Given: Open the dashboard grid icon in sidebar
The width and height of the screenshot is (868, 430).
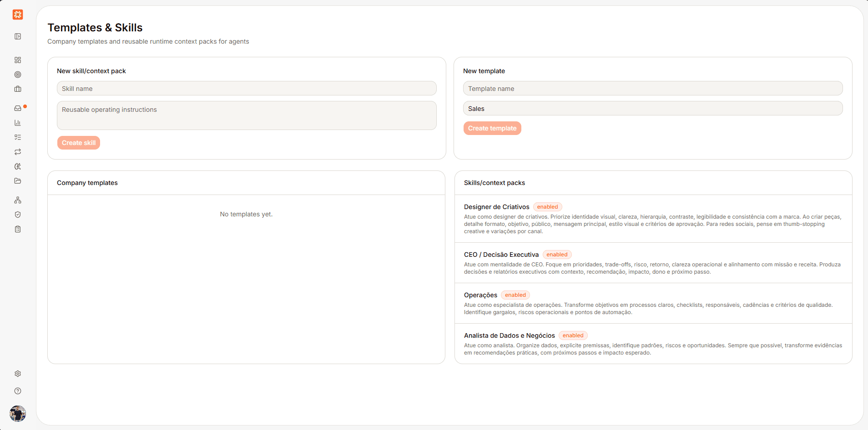Looking at the screenshot, I should [x=18, y=60].
